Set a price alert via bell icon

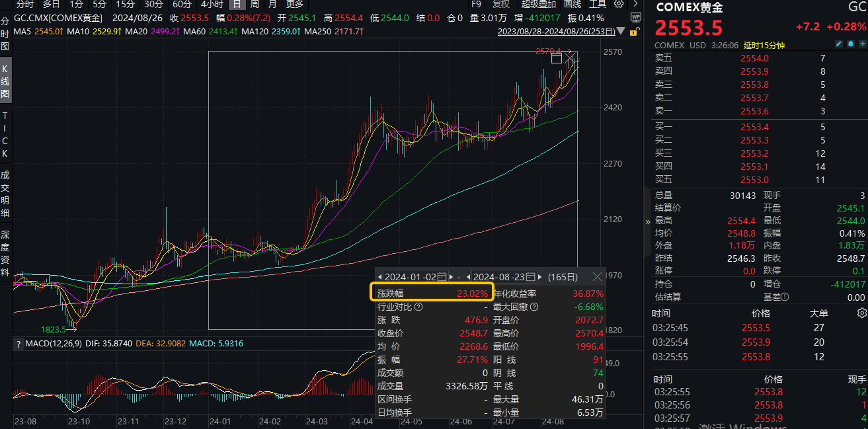tap(851, 44)
